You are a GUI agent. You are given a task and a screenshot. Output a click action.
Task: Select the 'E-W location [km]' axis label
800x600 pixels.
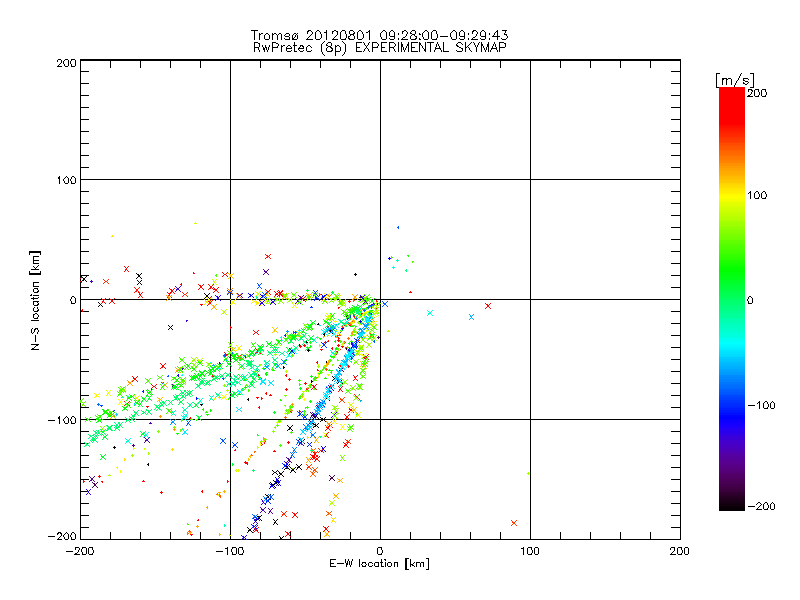[380, 564]
